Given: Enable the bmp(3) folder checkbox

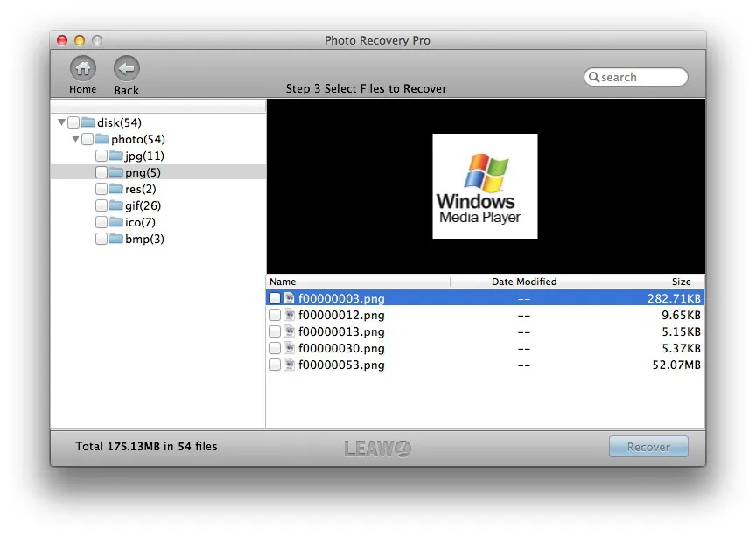Looking at the screenshot, I should 101,239.
